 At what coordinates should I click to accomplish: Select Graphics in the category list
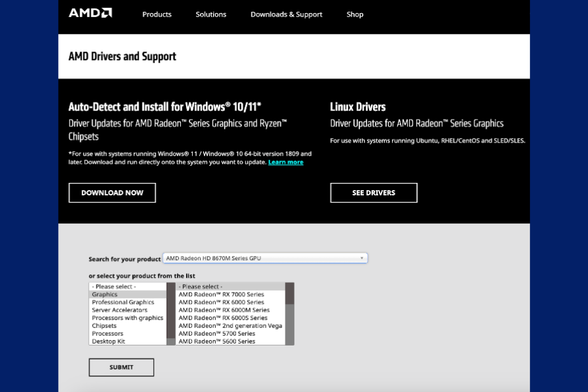tap(105, 295)
